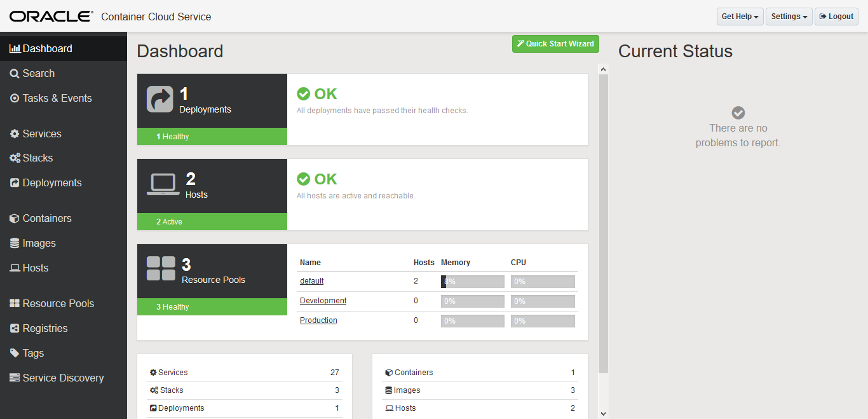
Task: Open Resource Pools from the sidebar
Action: click(64, 304)
